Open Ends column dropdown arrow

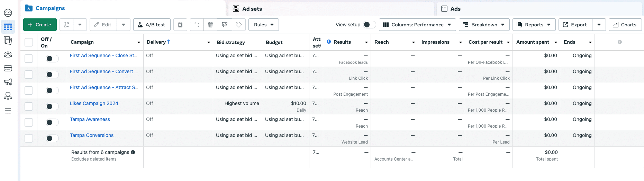(x=590, y=42)
